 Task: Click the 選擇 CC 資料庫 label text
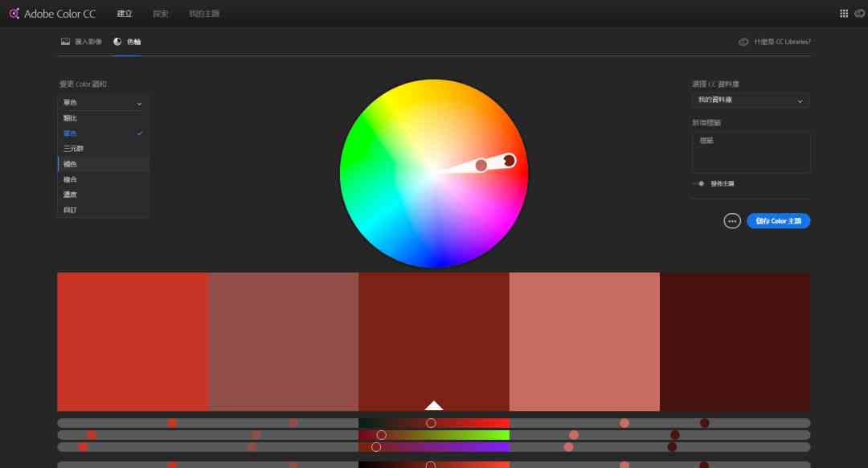tap(715, 84)
